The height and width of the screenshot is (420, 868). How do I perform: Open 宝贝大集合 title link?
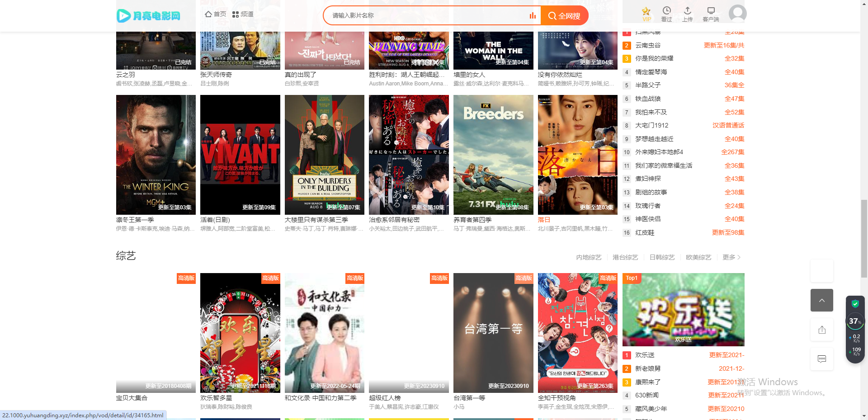click(x=132, y=398)
